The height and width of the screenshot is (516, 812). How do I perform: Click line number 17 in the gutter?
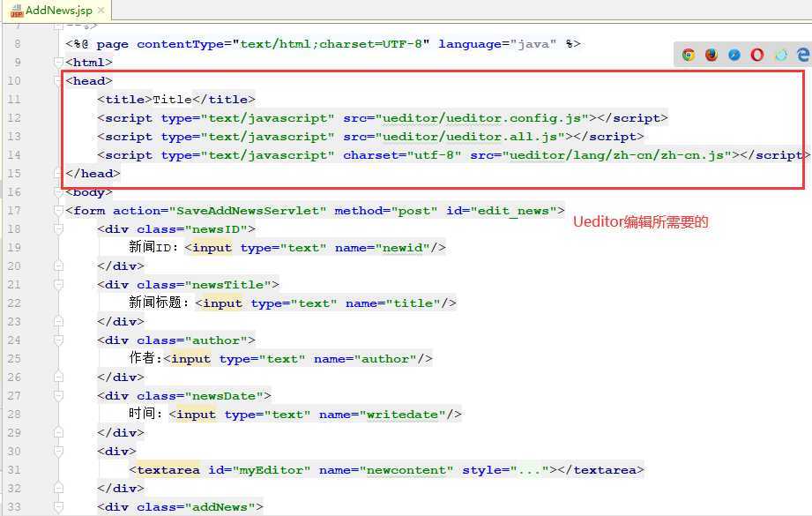point(14,211)
